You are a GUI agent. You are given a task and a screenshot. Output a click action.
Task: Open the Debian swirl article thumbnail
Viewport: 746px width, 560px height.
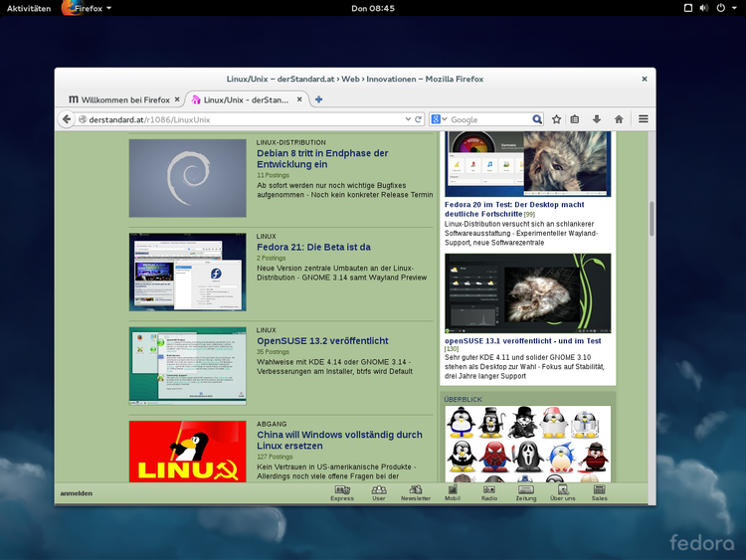[187, 178]
